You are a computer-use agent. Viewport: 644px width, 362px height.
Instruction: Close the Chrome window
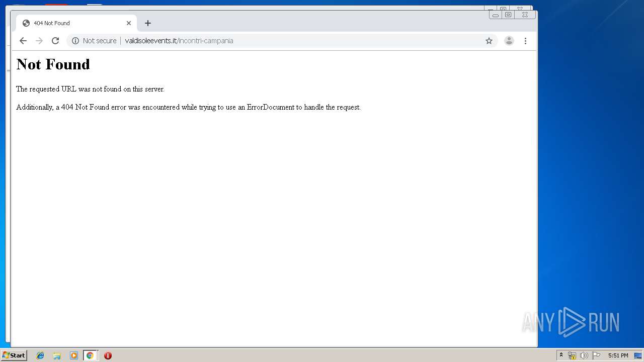pos(525,15)
